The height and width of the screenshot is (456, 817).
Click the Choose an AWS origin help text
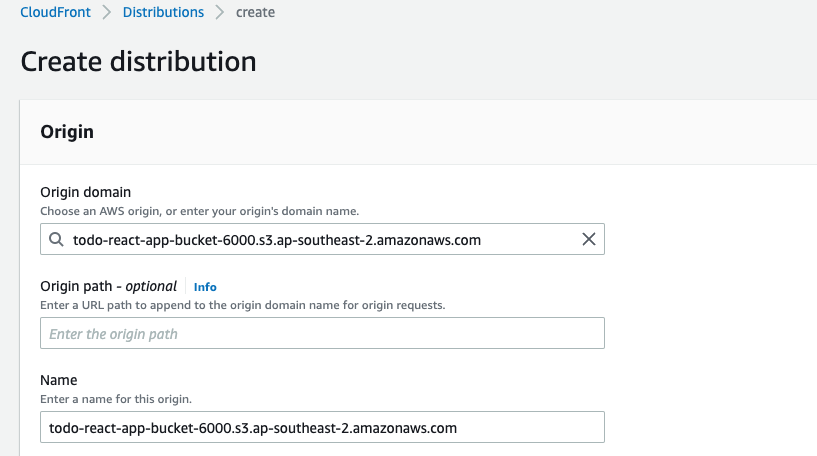(200, 211)
